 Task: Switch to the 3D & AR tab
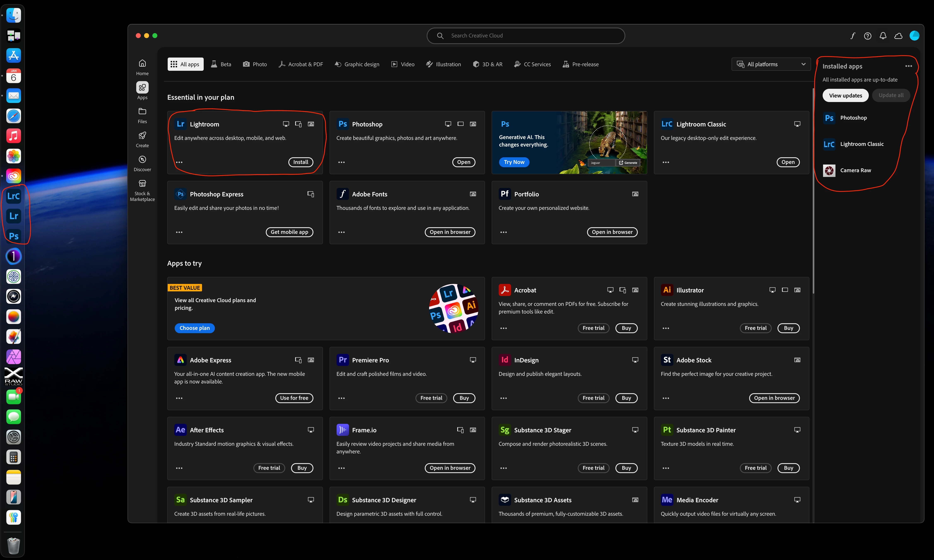click(487, 64)
